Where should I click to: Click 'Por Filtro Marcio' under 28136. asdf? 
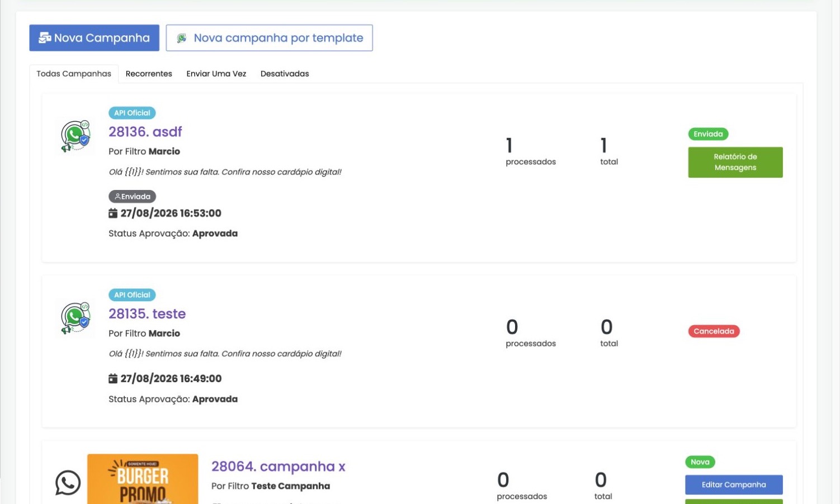pos(144,151)
